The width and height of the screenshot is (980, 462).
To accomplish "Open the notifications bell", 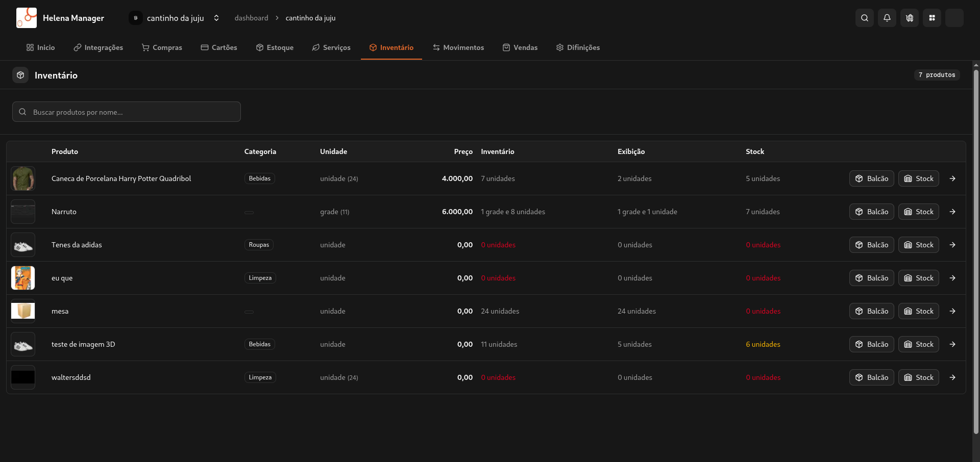I will (887, 18).
